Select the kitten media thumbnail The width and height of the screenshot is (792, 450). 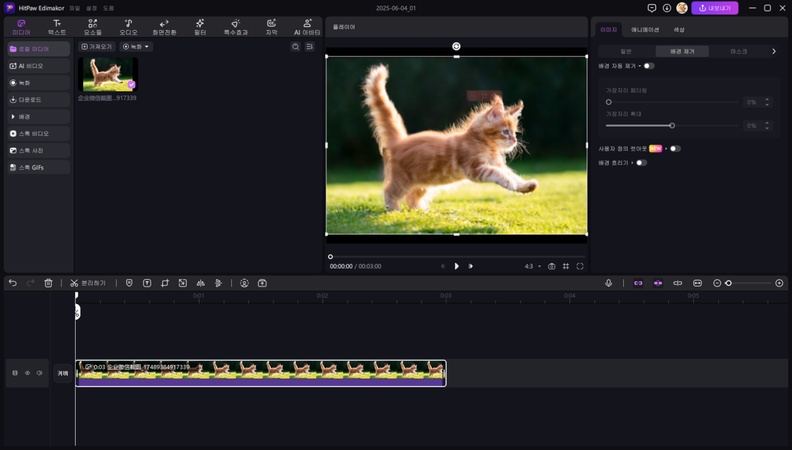108,74
